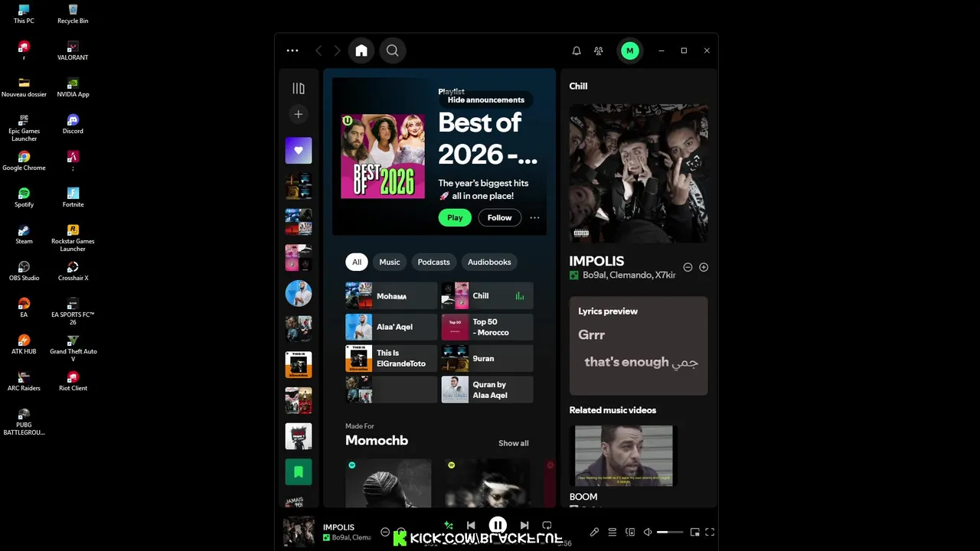Open the Mohaмa playlist shortcut
This screenshot has width=980, height=551.
point(391,296)
